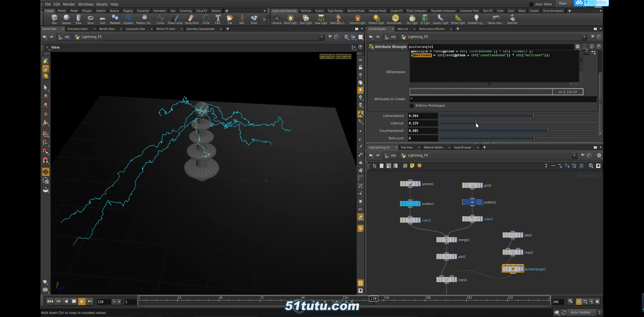Toggle the magnet snapping tool in viewport
This screenshot has height=317, width=644.
[x=45, y=160]
